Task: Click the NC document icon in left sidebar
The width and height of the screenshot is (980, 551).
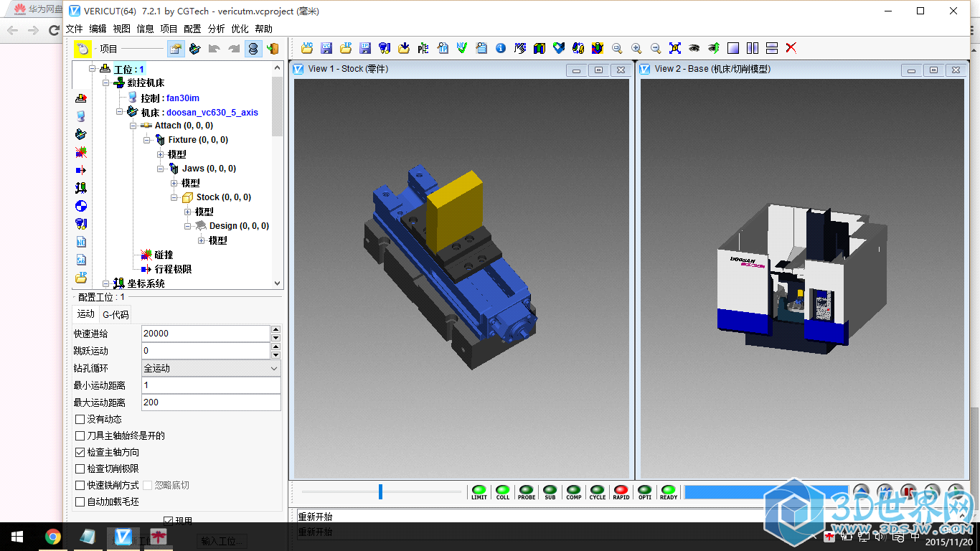Action: [x=81, y=242]
